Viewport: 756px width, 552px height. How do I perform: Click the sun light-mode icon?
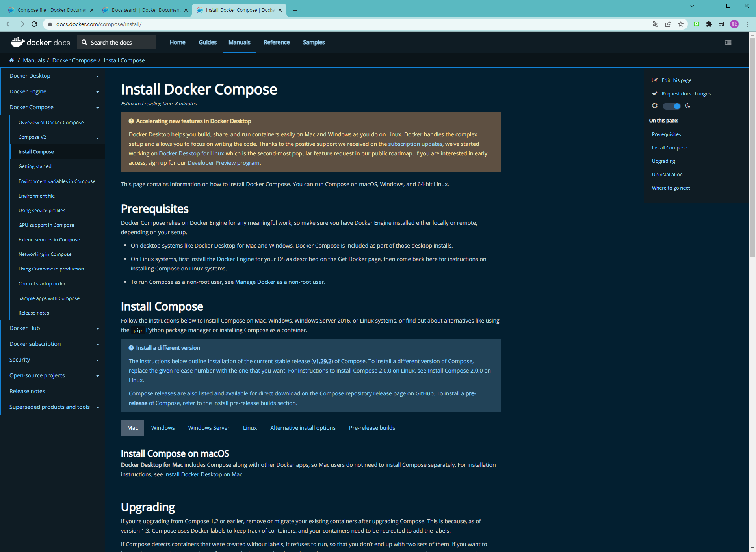(655, 106)
